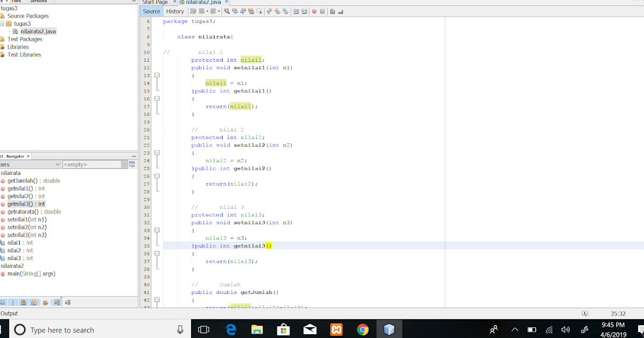
Task: Toggle the highlight search icon
Action: pyautogui.click(x=251, y=11)
